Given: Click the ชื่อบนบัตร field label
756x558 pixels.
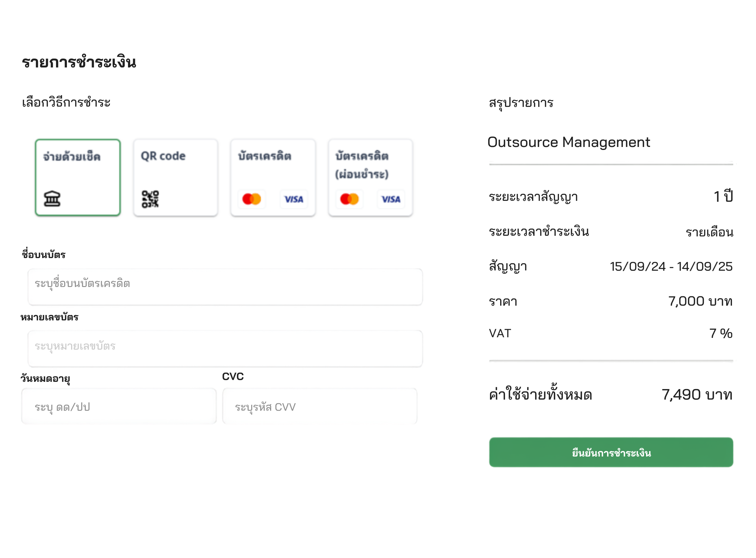Looking at the screenshot, I should (x=44, y=254).
